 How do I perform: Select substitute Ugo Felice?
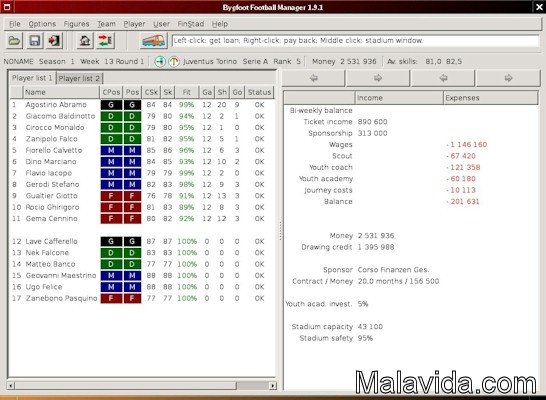pos(142,287)
